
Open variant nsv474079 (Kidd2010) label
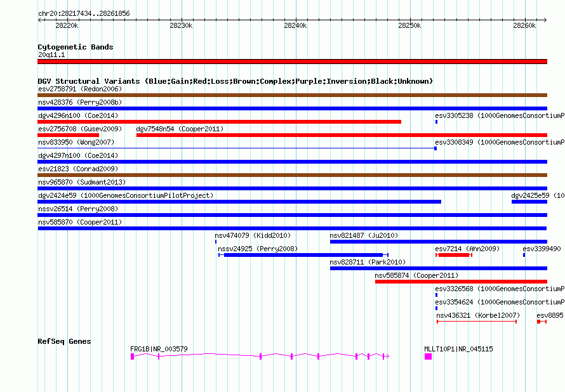click(x=253, y=235)
